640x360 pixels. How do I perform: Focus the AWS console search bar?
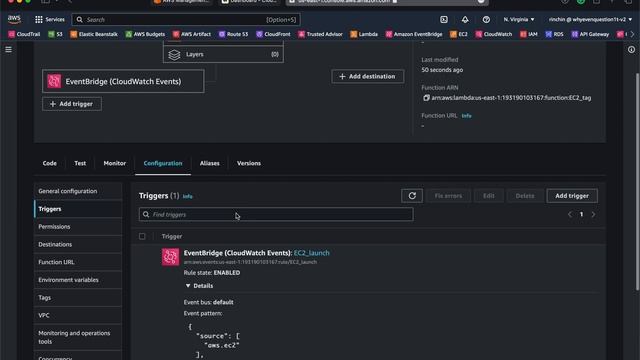point(186,19)
